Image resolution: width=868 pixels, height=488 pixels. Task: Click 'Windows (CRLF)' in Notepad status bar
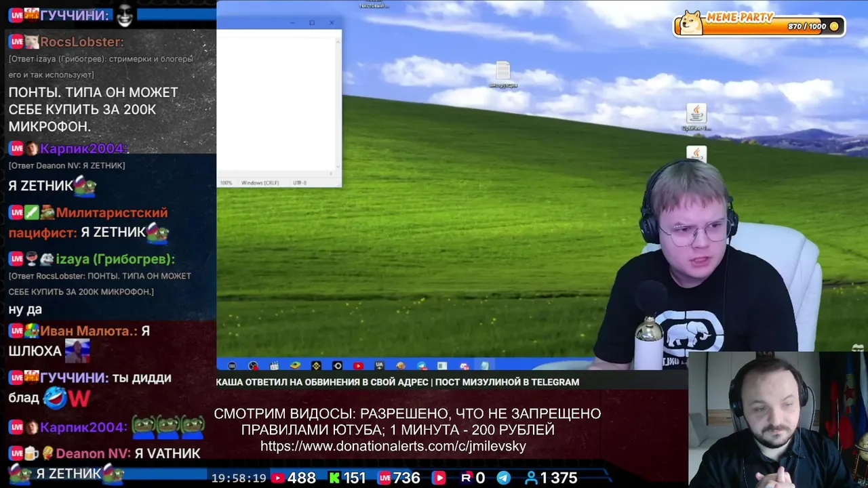coord(260,183)
